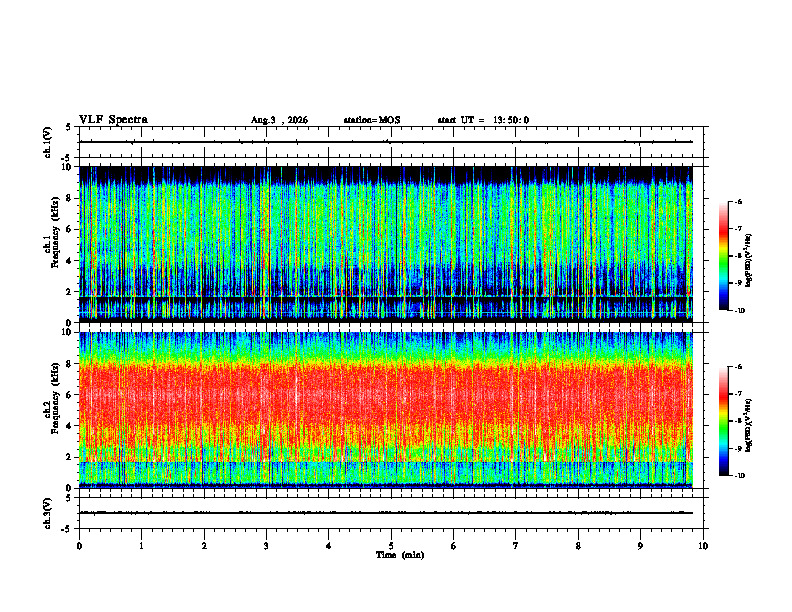
Task: Click the "-10" label on ch.1 colorbar
Action: click(740, 311)
